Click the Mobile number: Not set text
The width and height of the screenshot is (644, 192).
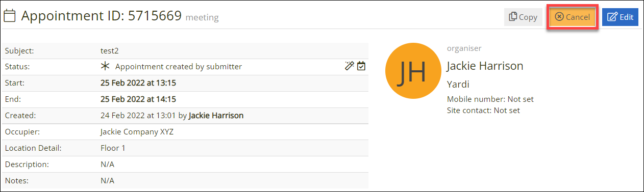click(490, 99)
